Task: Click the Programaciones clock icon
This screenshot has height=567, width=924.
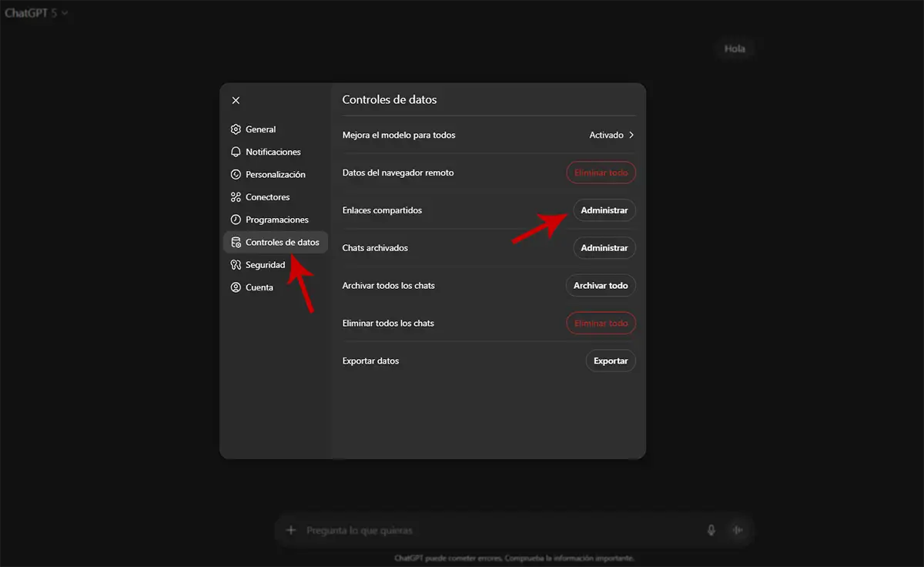Action: point(236,220)
